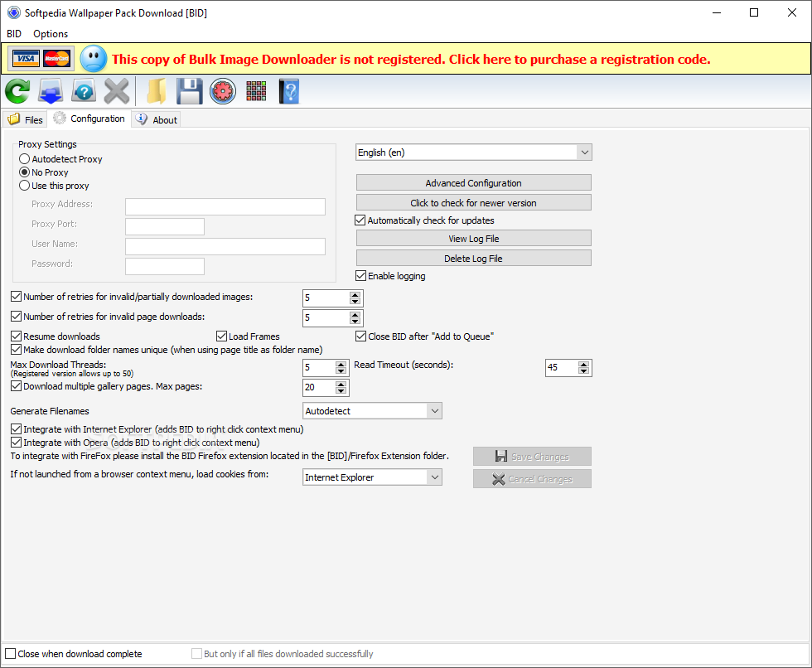Screen dimensions: 812x668
Task: Increase image retries count with up arrow
Action: [355, 295]
